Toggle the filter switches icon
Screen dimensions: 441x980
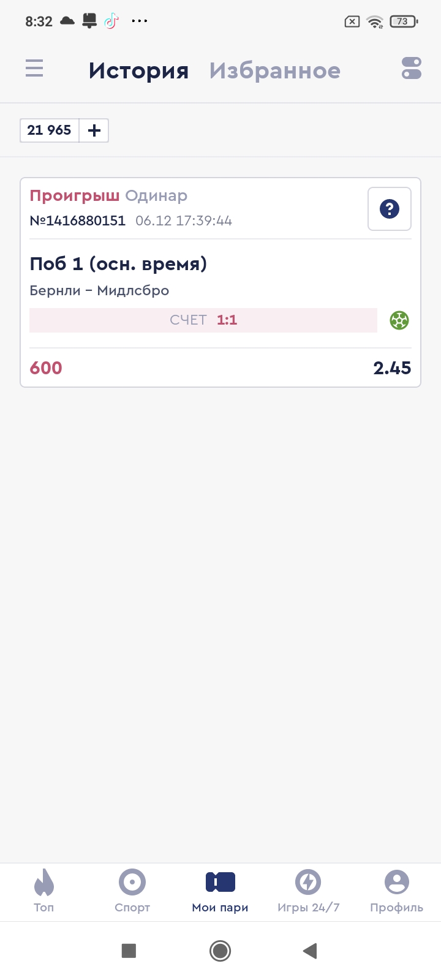tap(412, 68)
